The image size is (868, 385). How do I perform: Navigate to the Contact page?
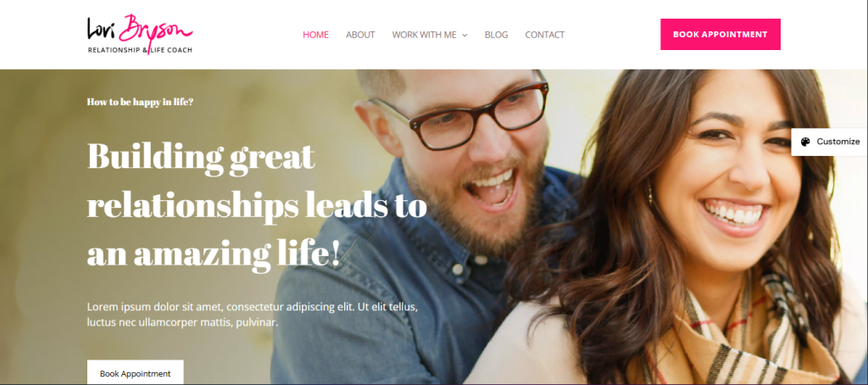(x=545, y=35)
